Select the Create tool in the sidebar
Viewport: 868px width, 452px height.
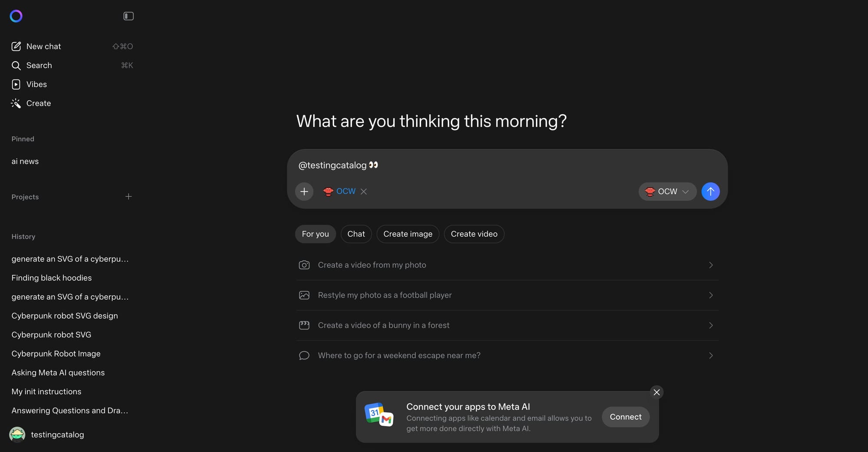tap(39, 103)
